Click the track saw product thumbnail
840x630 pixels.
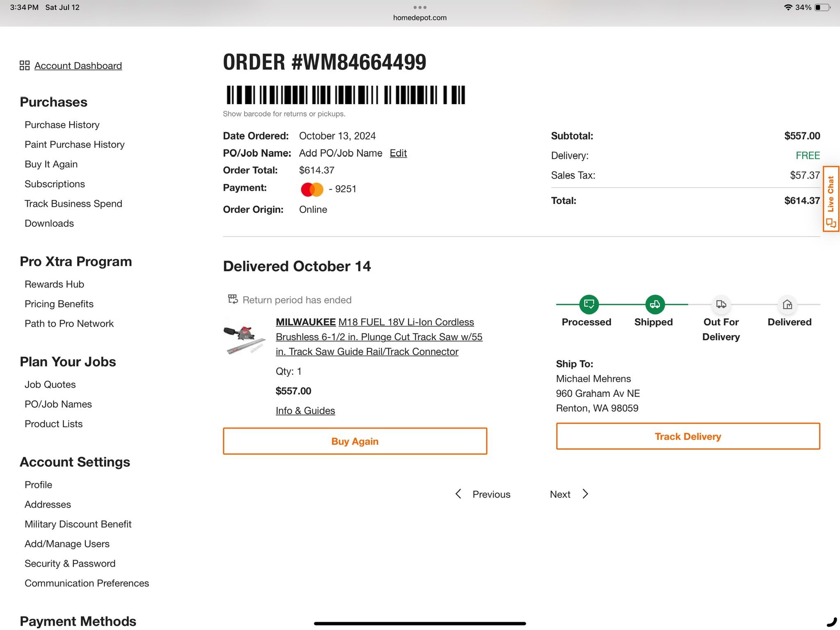tap(245, 339)
